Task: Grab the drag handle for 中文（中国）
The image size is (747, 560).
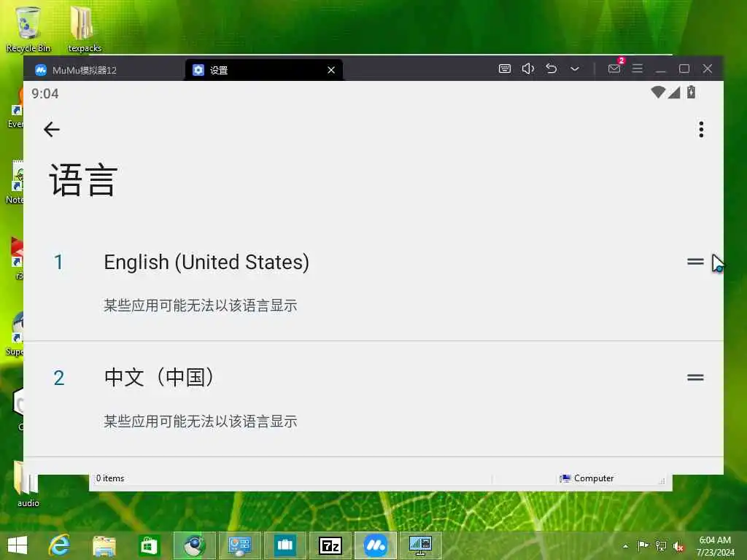Action: click(695, 377)
